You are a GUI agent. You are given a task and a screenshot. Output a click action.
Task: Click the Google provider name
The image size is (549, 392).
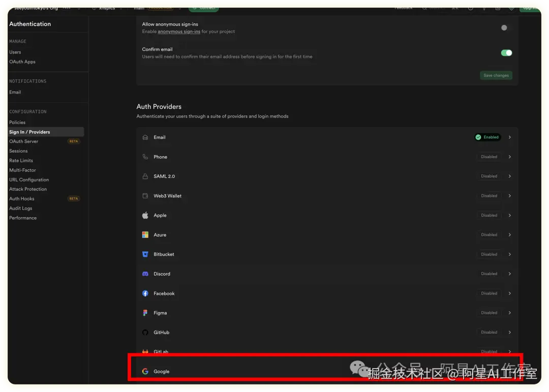click(162, 372)
